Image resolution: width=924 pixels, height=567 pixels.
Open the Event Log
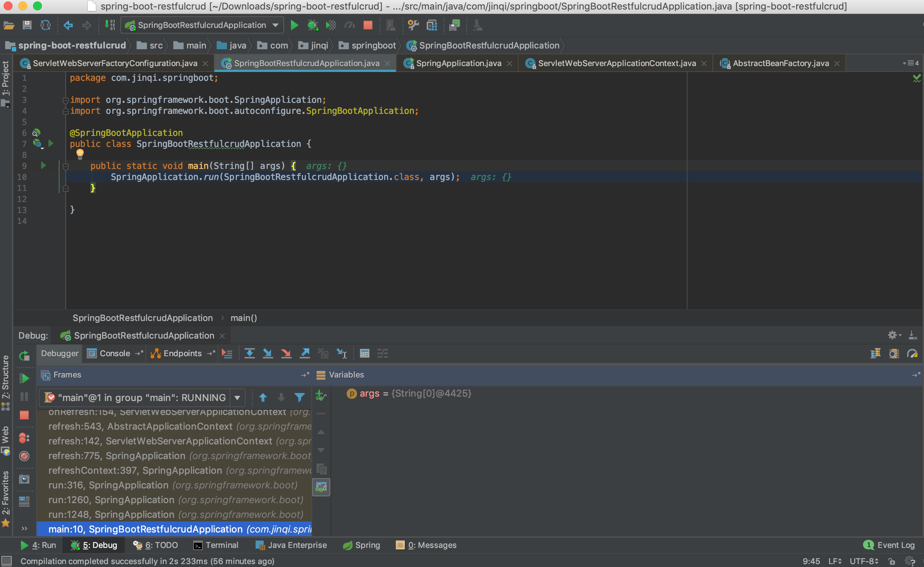click(x=889, y=545)
